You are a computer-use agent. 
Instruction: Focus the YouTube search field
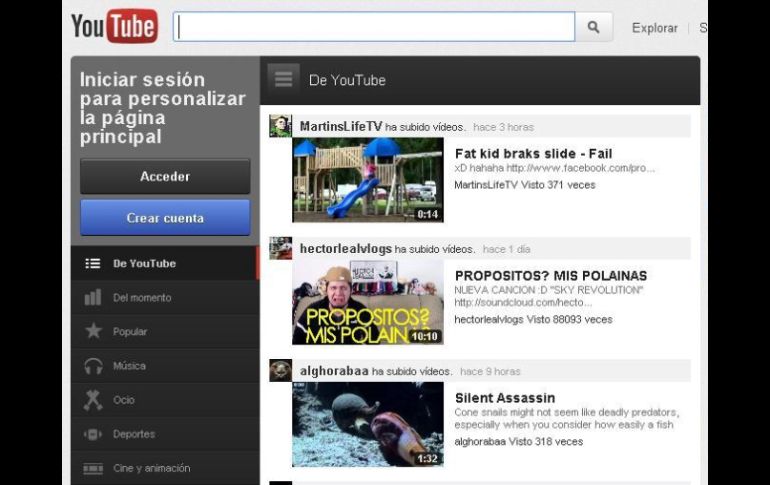point(374,27)
